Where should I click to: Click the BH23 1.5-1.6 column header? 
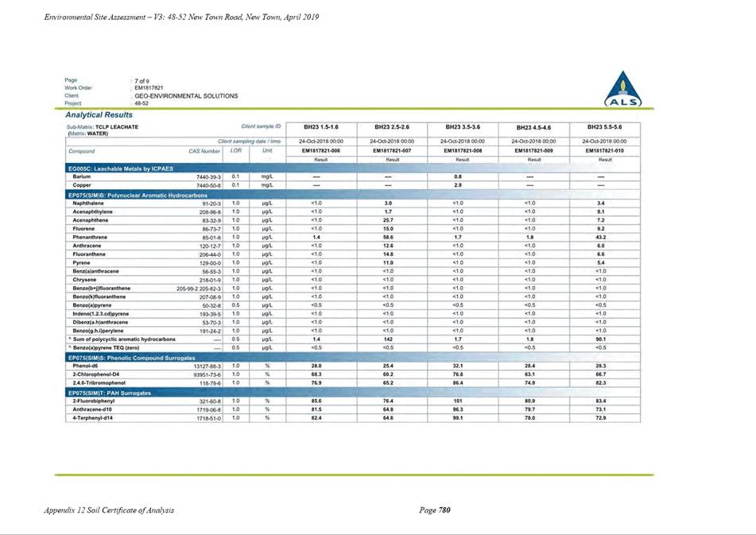click(320, 127)
